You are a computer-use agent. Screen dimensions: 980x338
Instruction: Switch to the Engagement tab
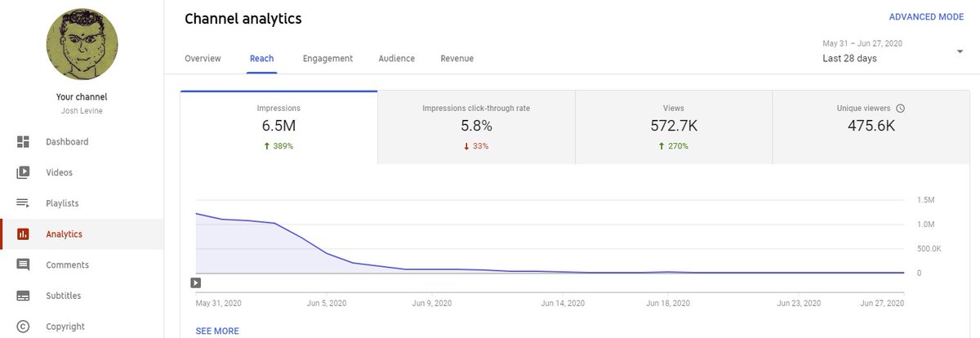(327, 59)
